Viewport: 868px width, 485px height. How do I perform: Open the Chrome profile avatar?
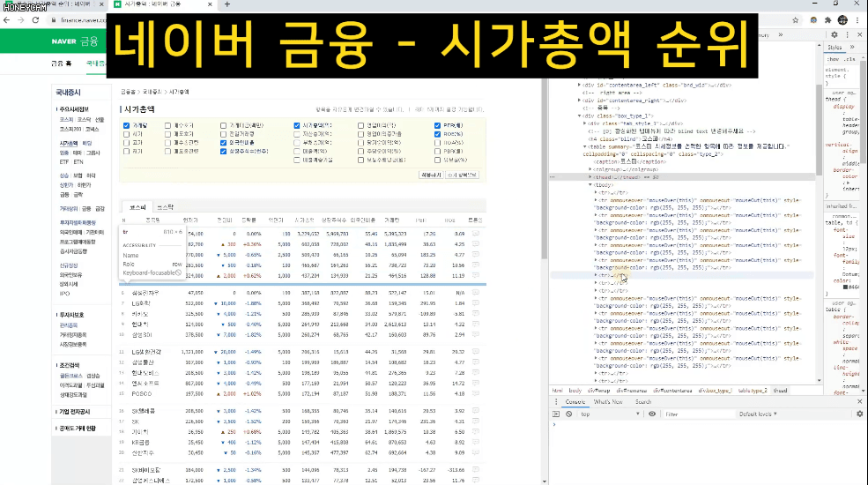coord(842,20)
